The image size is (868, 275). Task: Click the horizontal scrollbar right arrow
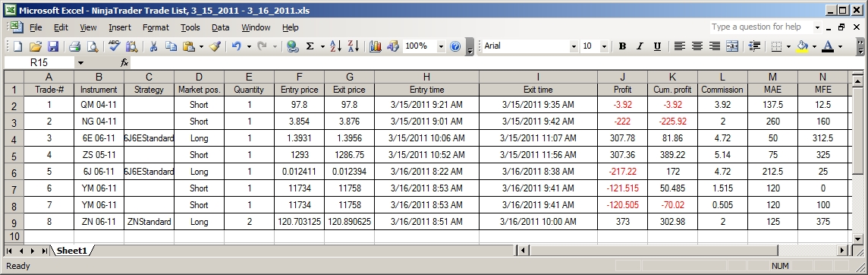pyautogui.click(x=842, y=251)
